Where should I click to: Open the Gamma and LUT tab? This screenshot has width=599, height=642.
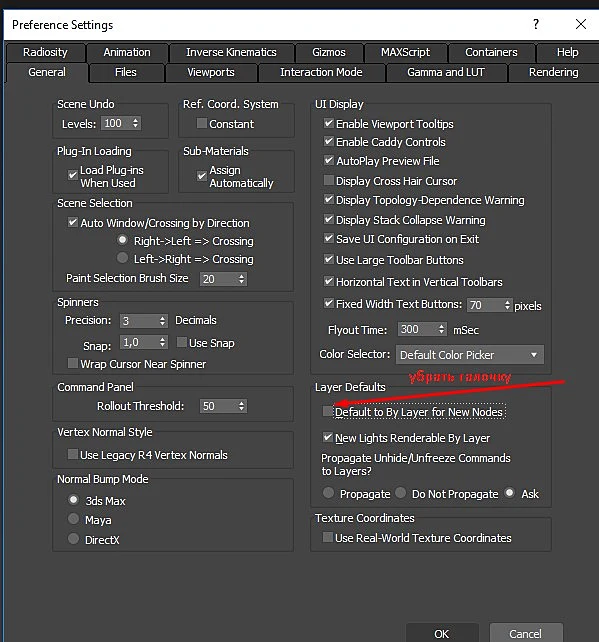coord(446,72)
